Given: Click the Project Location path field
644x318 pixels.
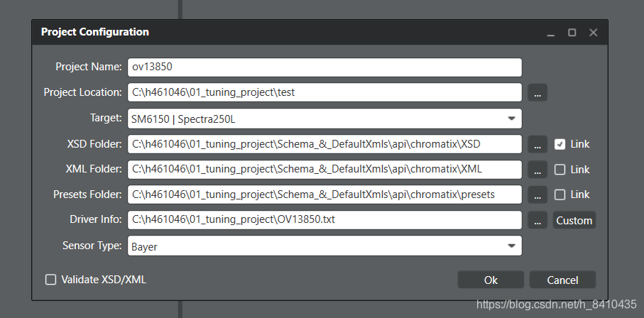Looking at the screenshot, I should tap(324, 92).
